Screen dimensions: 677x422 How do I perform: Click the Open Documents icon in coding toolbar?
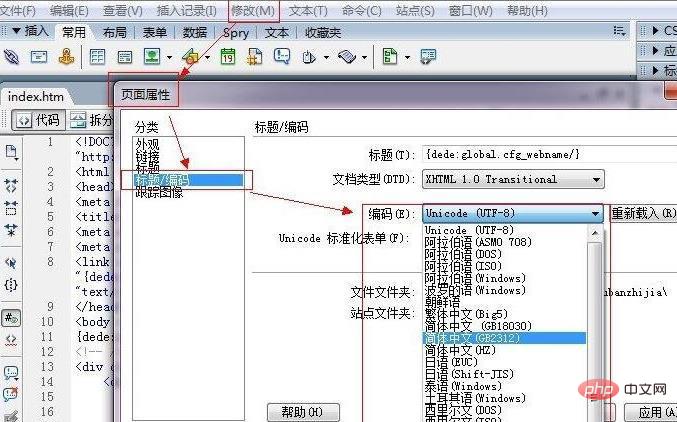point(11,152)
